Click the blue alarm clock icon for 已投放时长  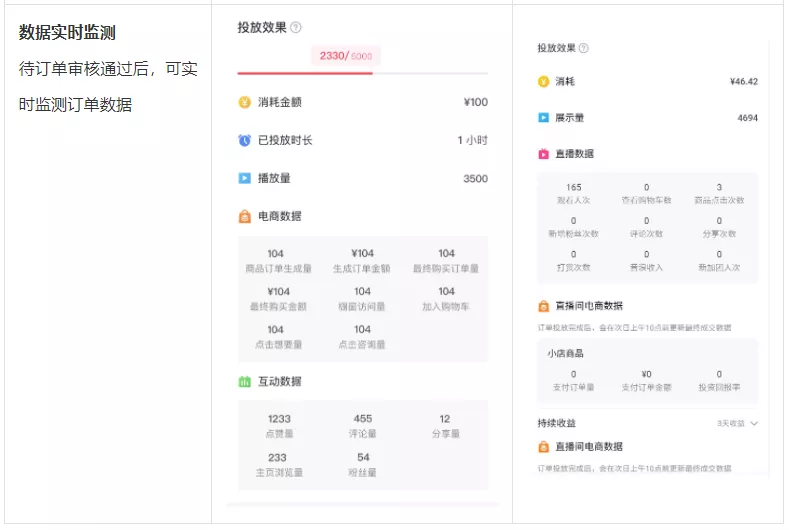click(x=245, y=140)
